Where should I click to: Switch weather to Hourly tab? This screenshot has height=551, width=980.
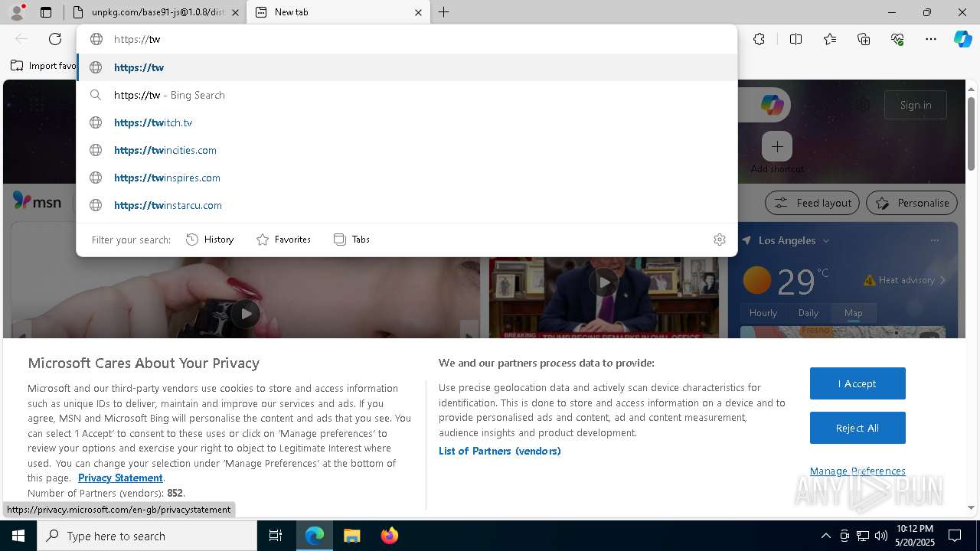tap(763, 313)
